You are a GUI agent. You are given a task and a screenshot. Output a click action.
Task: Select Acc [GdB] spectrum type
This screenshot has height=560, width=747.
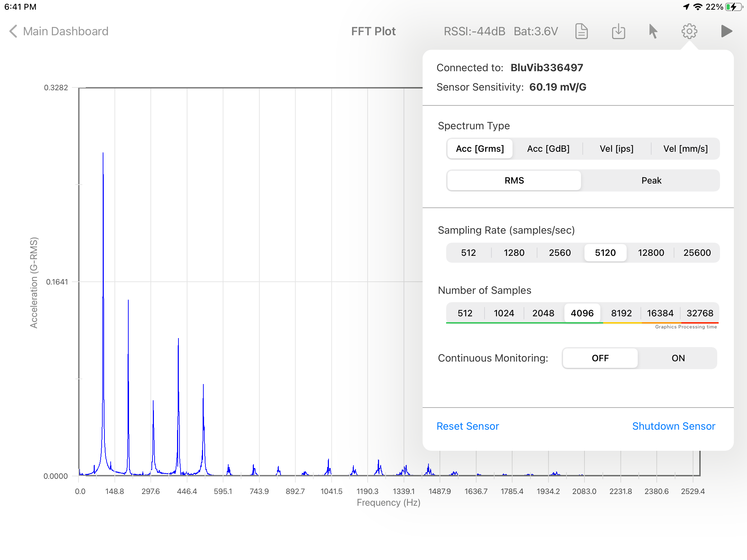click(548, 149)
